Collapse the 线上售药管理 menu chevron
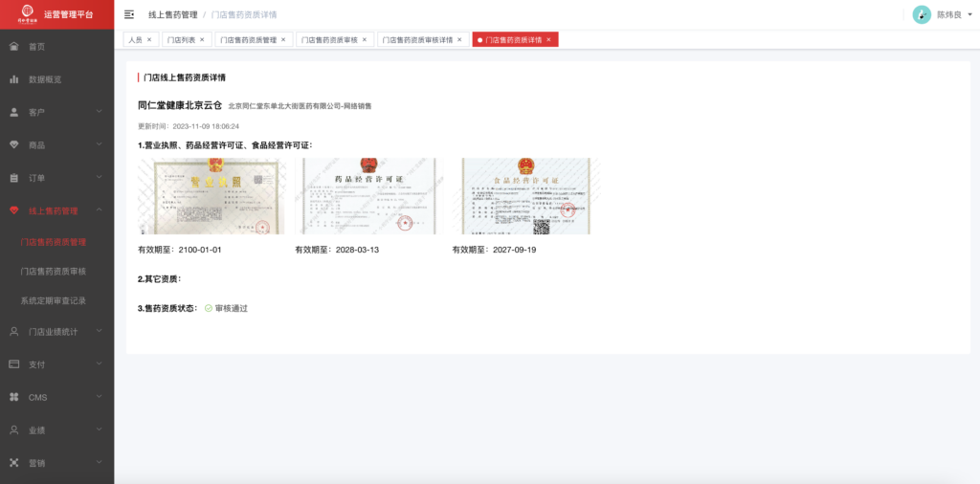This screenshot has width=980, height=484. [100, 210]
